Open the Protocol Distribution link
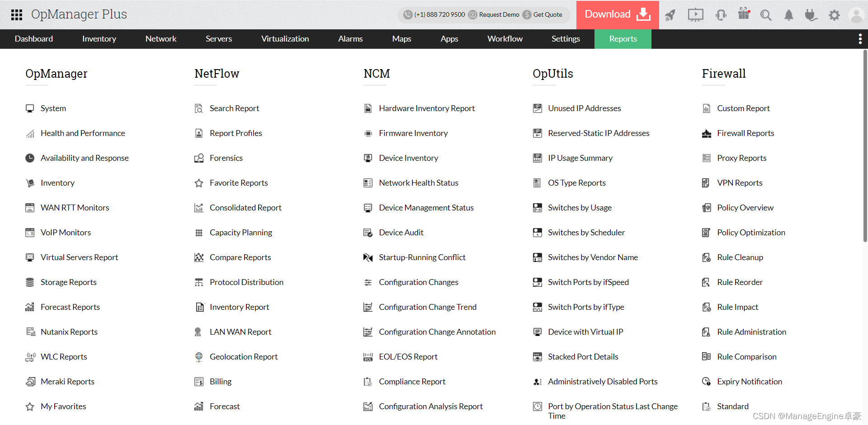This screenshot has height=425, width=868. pos(246,282)
